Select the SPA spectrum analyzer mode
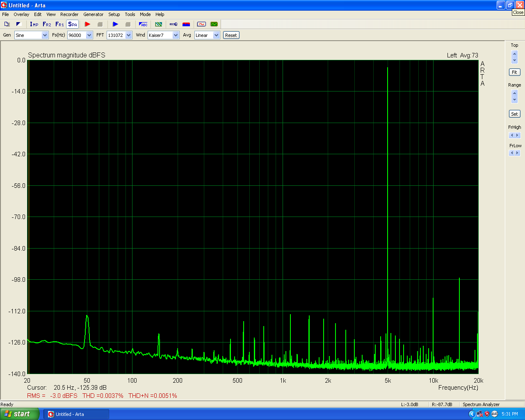The width and height of the screenshot is (525, 420). 73,24
